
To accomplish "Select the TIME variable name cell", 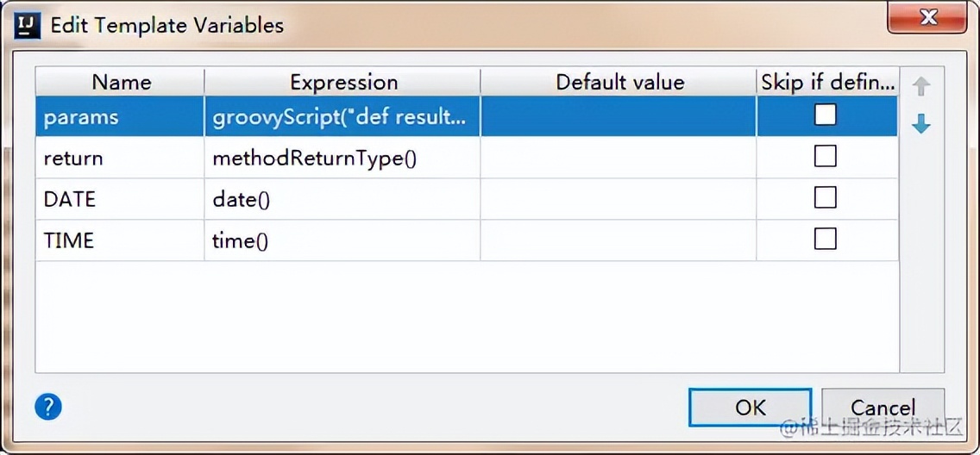I will (x=120, y=240).
